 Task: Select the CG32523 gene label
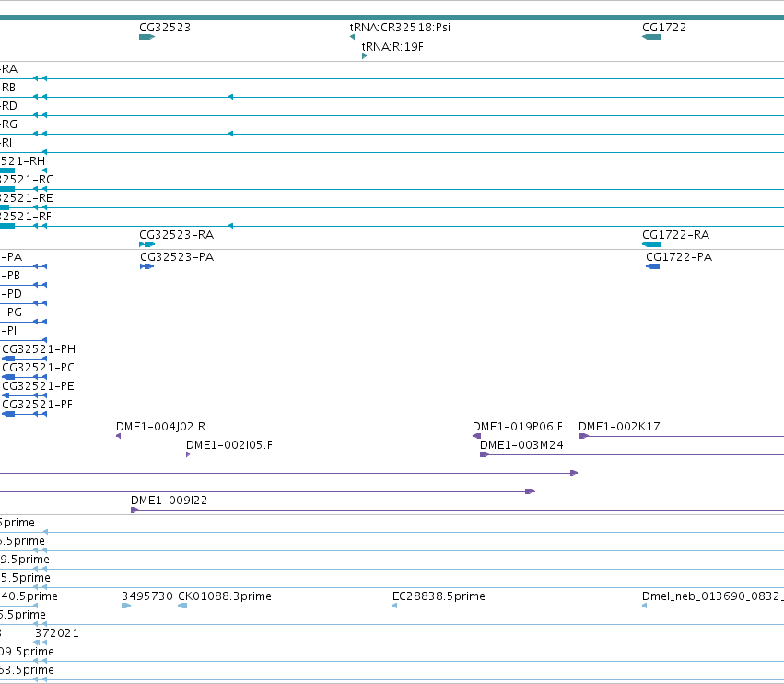(165, 28)
